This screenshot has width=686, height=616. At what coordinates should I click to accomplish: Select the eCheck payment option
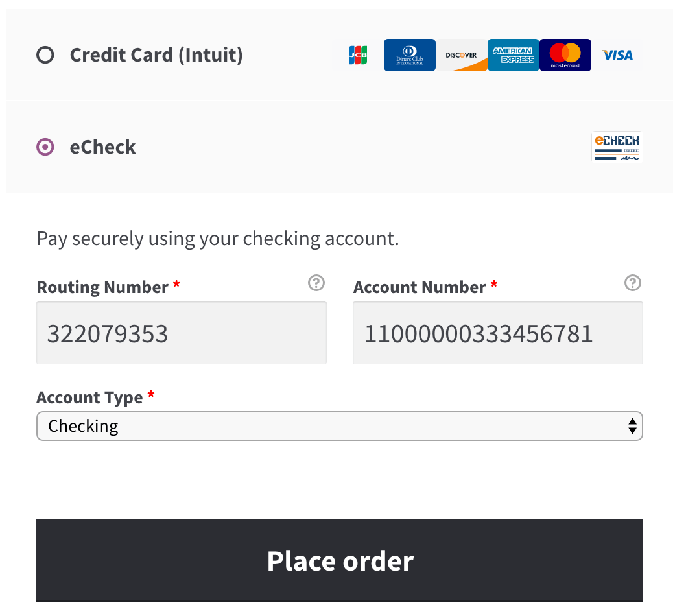pyautogui.click(x=45, y=147)
